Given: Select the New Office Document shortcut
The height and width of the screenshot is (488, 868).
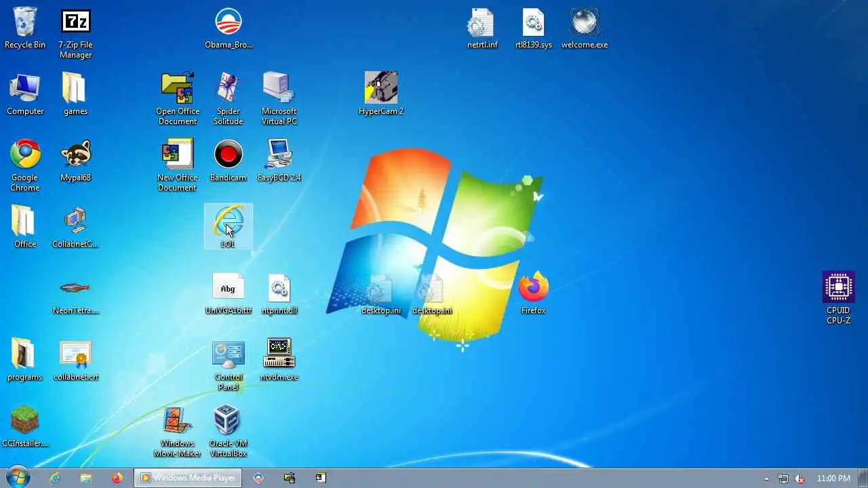Looking at the screenshot, I should point(177,166).
